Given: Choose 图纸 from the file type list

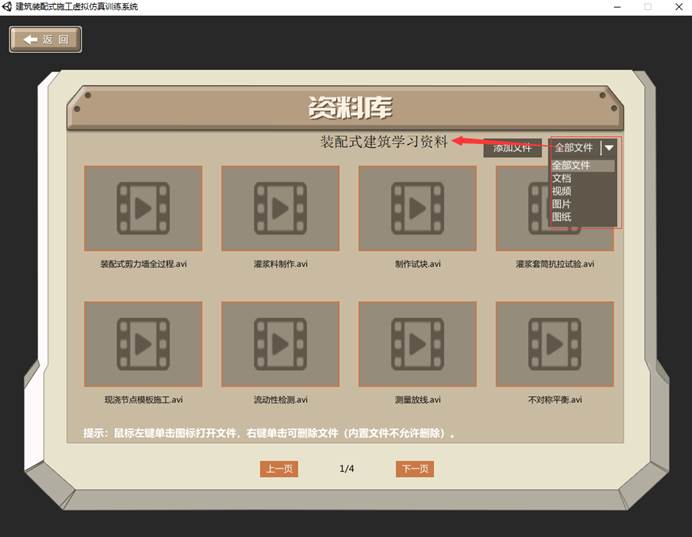Looking at the screenshot, I should click(562, 216).
